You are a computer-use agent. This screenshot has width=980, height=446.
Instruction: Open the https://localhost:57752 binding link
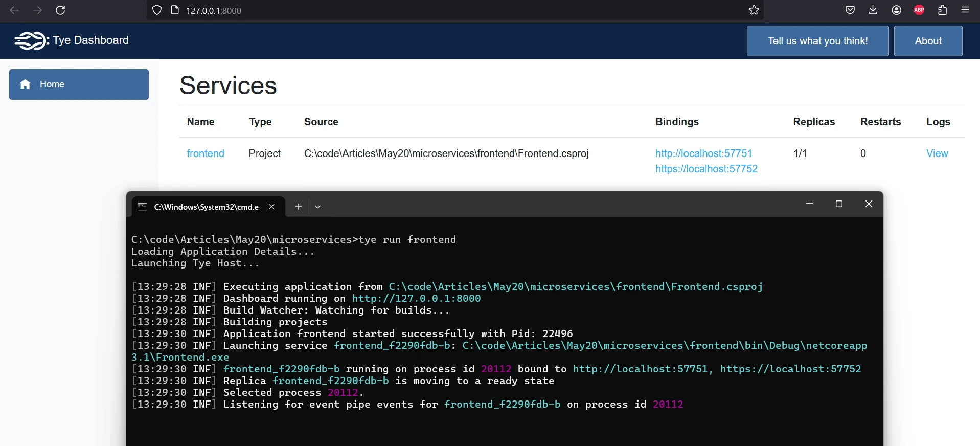pyautogui.click(x=706, y=169)
